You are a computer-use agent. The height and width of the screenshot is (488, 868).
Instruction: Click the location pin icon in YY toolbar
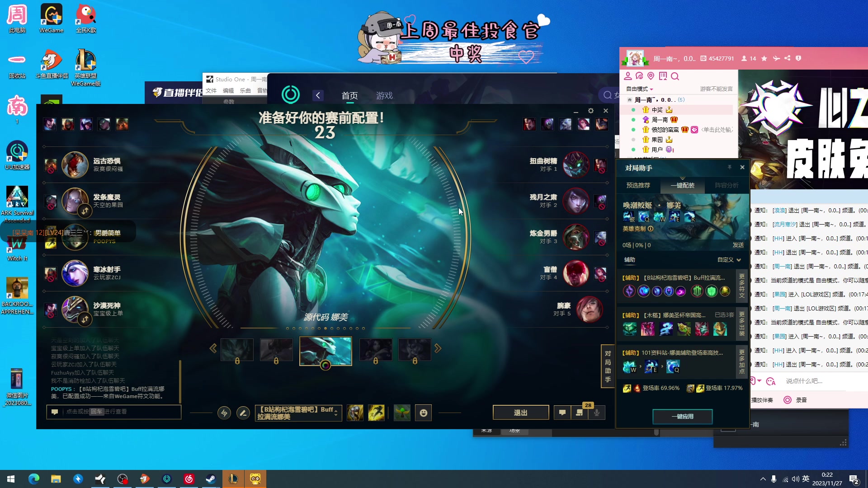coord(651,76)
